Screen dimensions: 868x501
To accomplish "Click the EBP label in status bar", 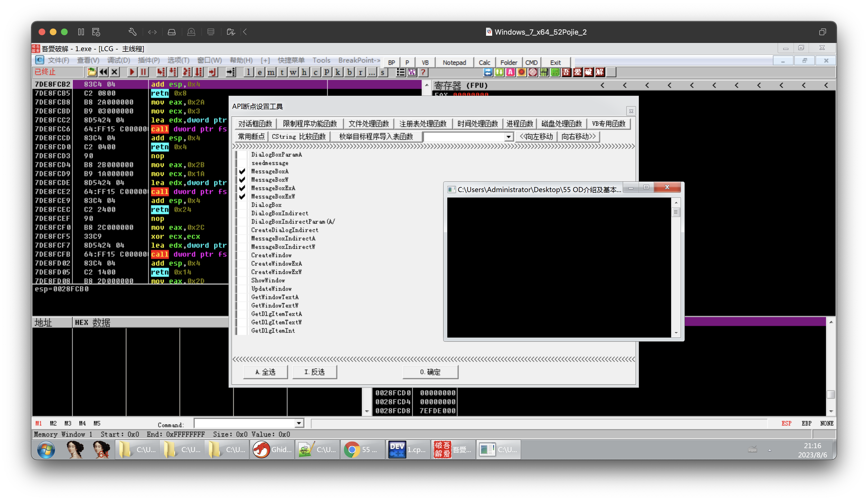I will [x=806, y=423].
